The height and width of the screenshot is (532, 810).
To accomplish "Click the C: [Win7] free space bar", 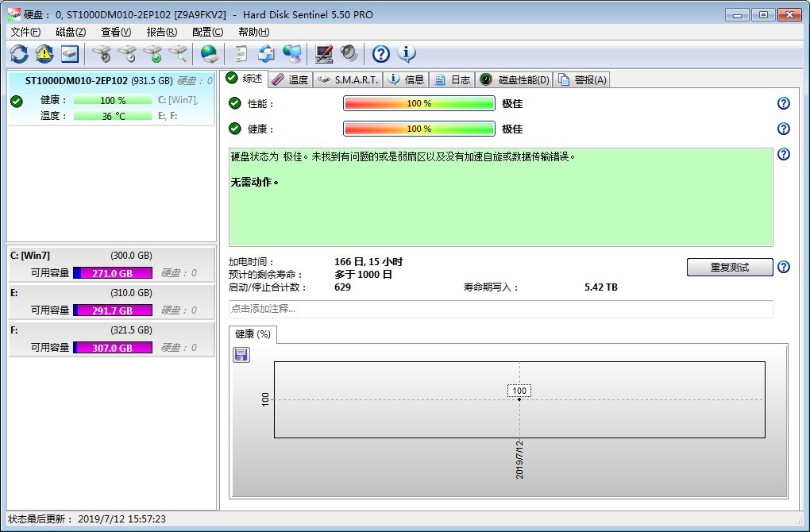I will [x=113, y=273].
